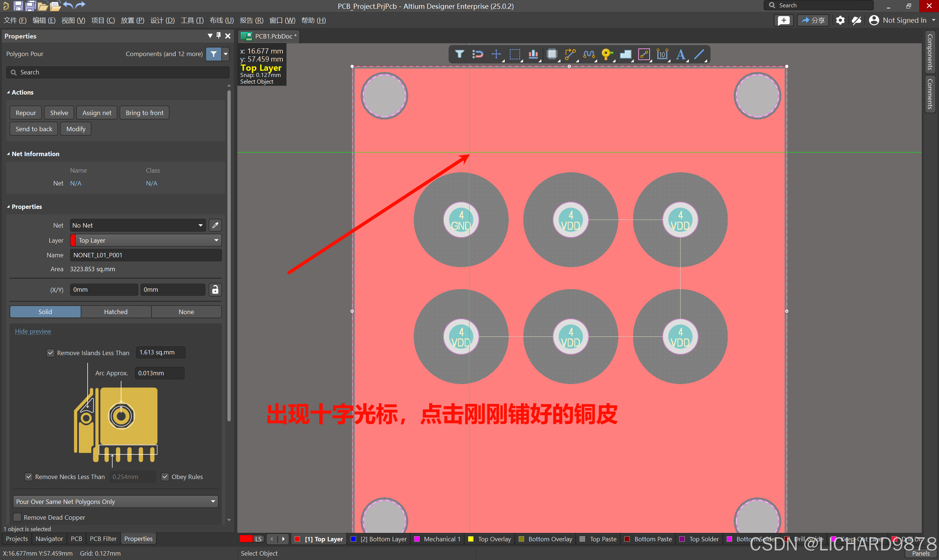
Task: Click the polygon Name input field
Action: [x=146, y=255]
